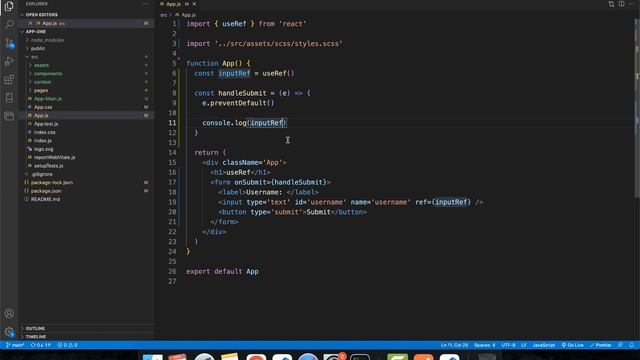Open App-Main.js in file tree
Viewport: 640px width, 360px height.
coord(48,99)
